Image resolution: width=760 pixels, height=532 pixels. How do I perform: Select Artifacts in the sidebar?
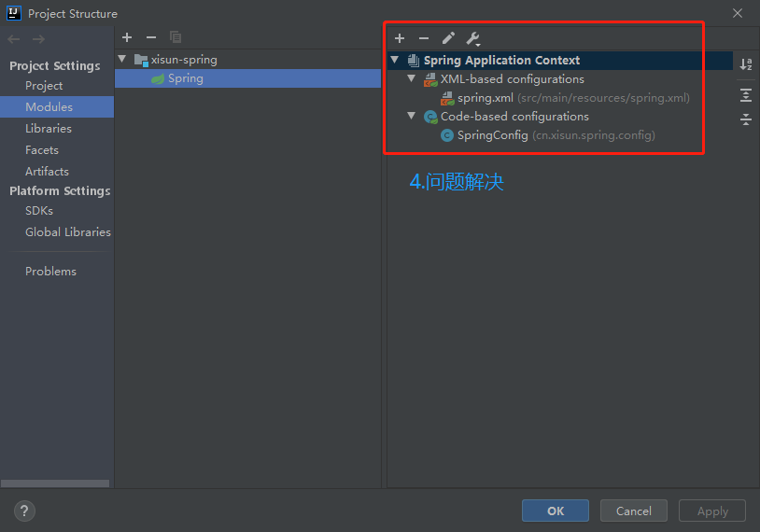pyautogui.click(x=47, y=172)
